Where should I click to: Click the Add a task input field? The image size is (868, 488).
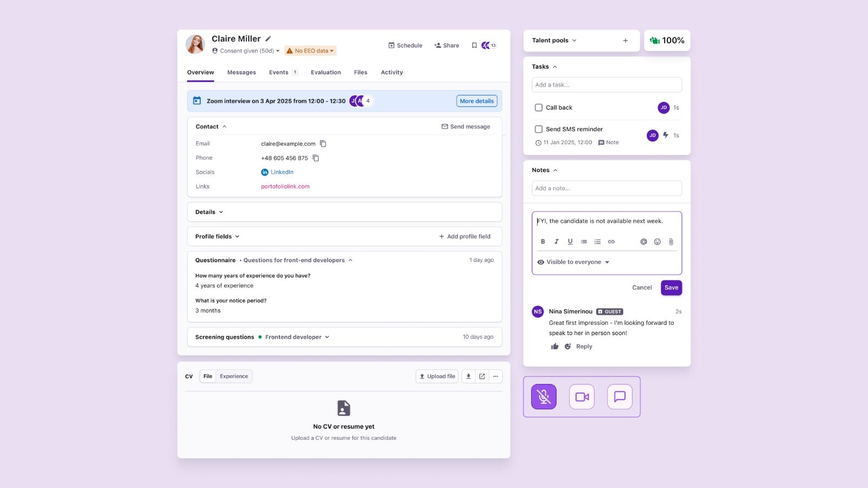click(x=607, y=85)
